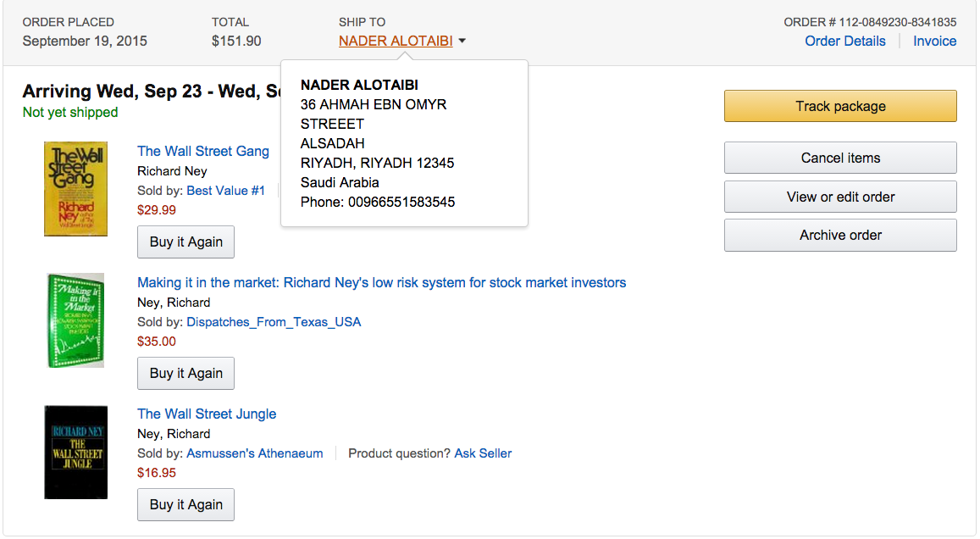Open the Making it in the market title link

pos(381,282)
